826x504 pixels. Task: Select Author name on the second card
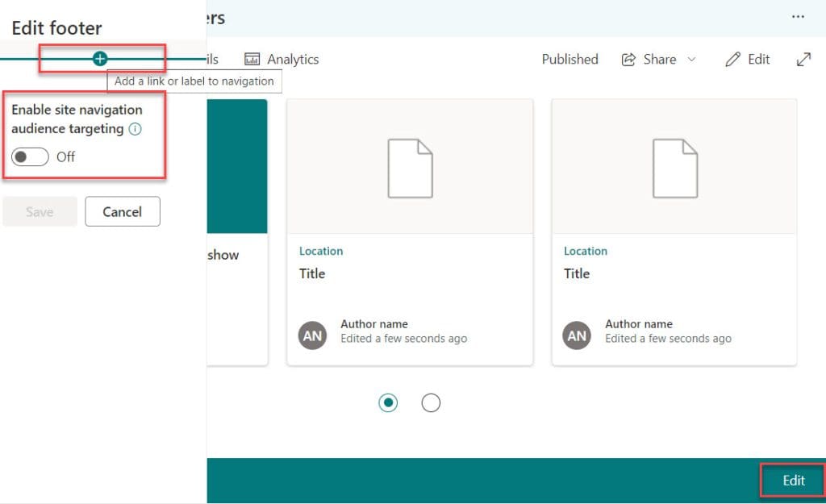(639, 324)
